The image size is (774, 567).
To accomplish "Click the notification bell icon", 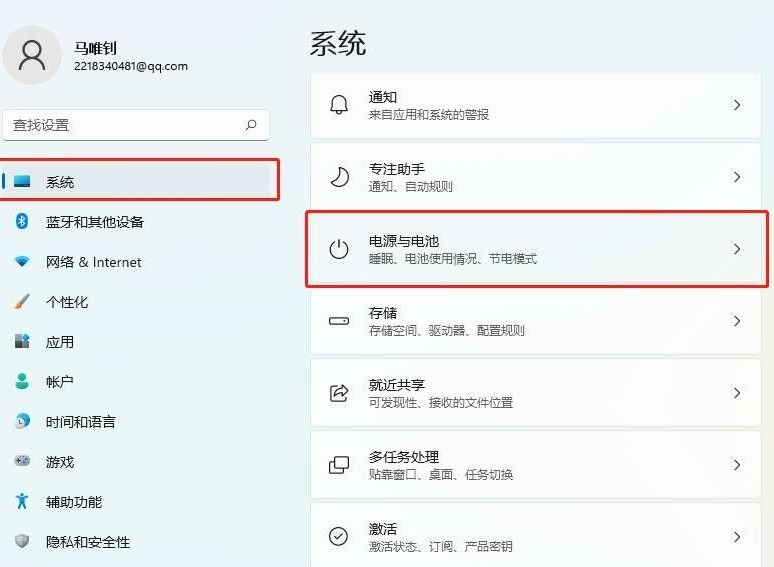I will (x=339, y=105).
